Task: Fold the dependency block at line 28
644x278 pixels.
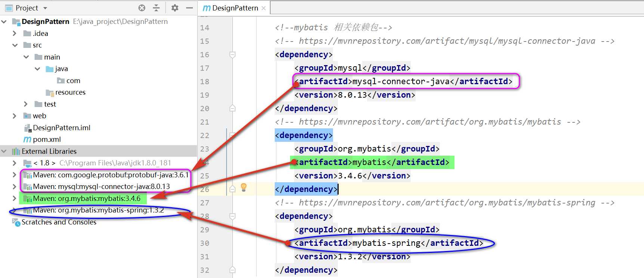Action: (232, 216)
